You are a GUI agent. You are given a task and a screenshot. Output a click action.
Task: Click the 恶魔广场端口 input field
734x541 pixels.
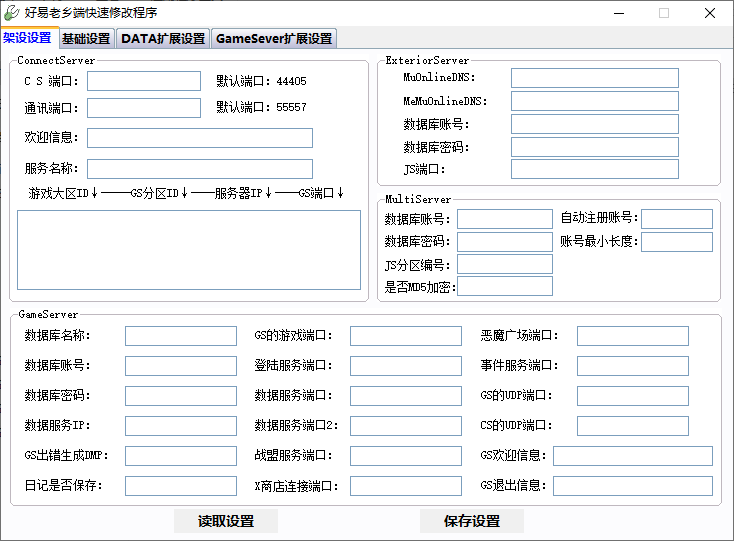click(x=632, y=336)
